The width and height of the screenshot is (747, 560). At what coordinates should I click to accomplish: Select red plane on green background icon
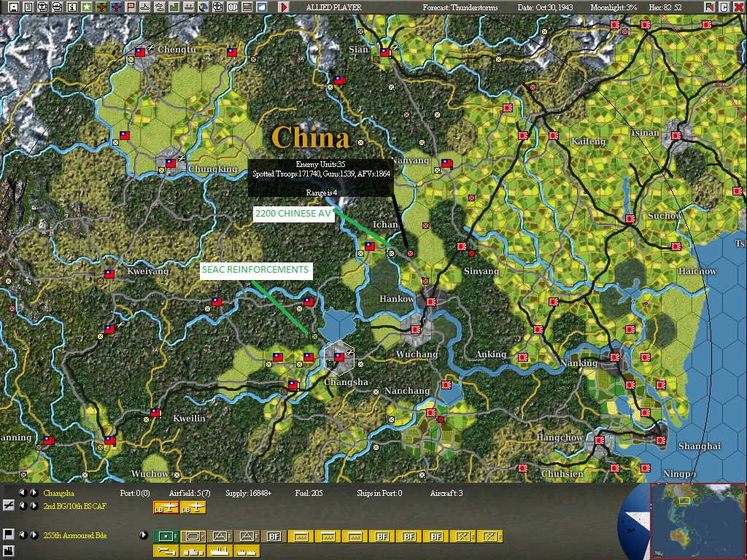[x=101, y=7]
